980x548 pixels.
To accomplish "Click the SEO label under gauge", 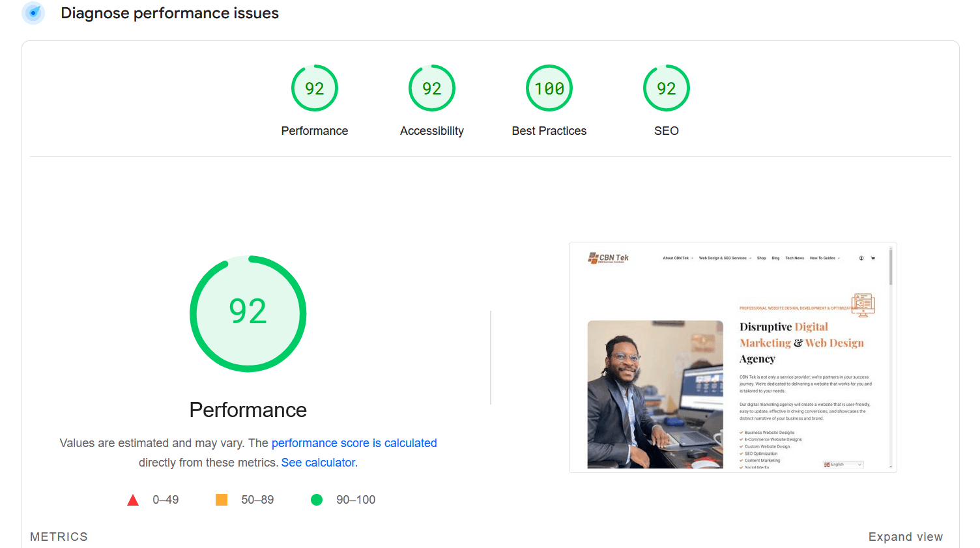I will coord(667,131).
